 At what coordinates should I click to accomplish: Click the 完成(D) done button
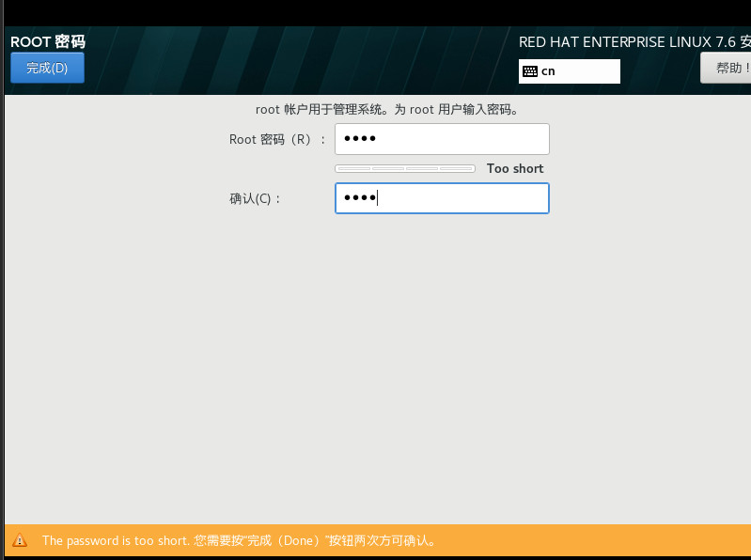pos(47,68)
